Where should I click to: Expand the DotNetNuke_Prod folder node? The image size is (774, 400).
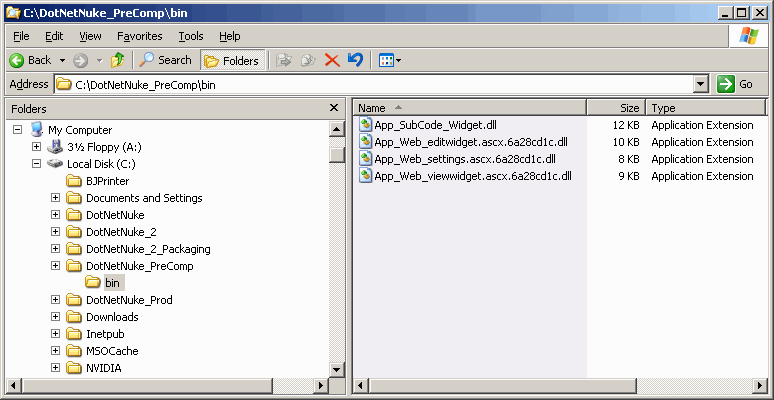pos(55,300)
